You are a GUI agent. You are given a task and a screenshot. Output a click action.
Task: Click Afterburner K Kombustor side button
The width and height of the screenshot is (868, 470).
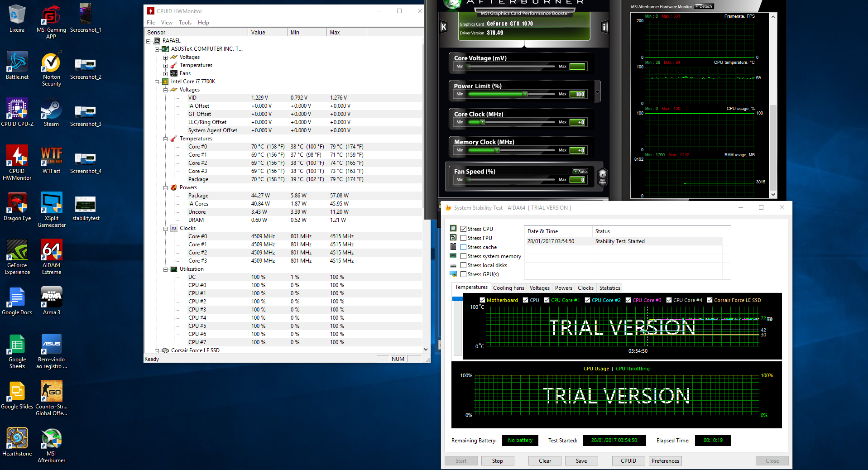(x=444, y=27)
